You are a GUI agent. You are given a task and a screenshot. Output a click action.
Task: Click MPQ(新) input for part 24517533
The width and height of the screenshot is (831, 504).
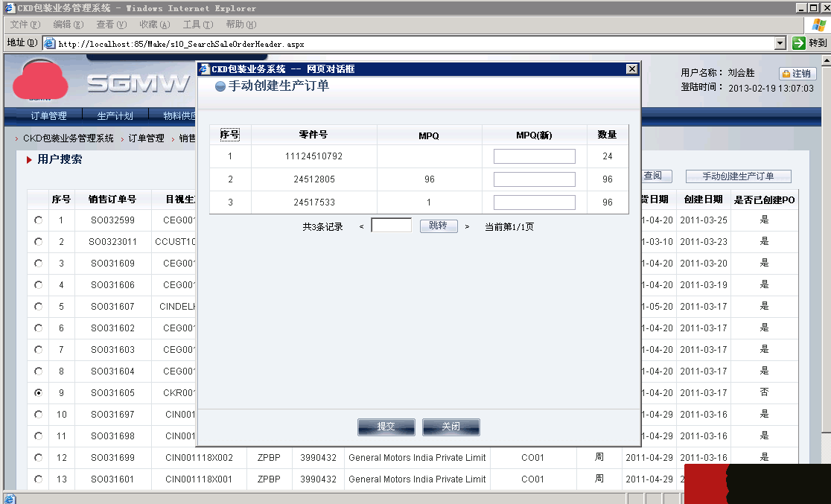534,202
